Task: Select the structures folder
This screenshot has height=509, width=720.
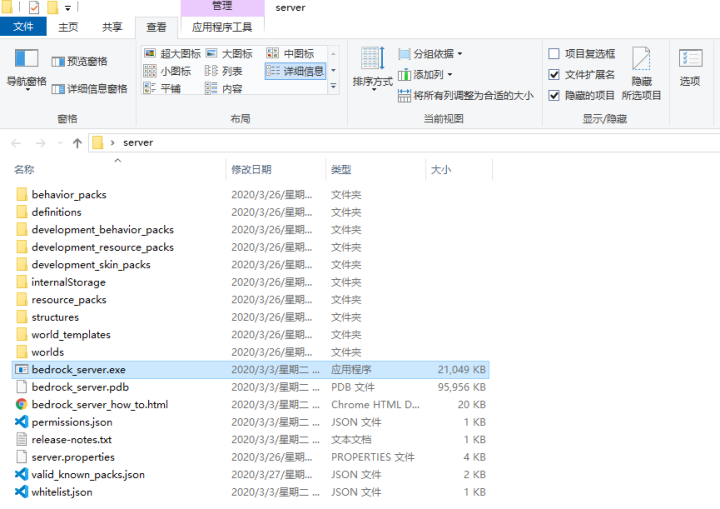Action: (x=251, y=317)
